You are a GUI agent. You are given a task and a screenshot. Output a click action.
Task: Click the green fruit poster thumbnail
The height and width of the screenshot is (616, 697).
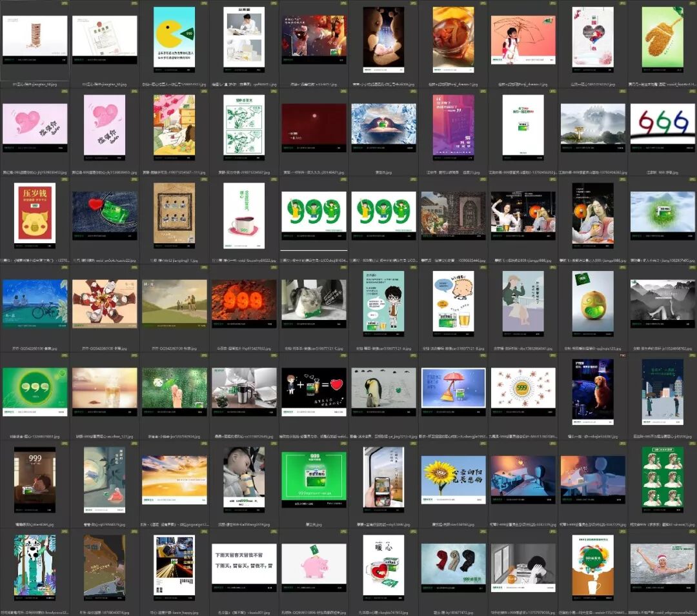click(593, 304)
